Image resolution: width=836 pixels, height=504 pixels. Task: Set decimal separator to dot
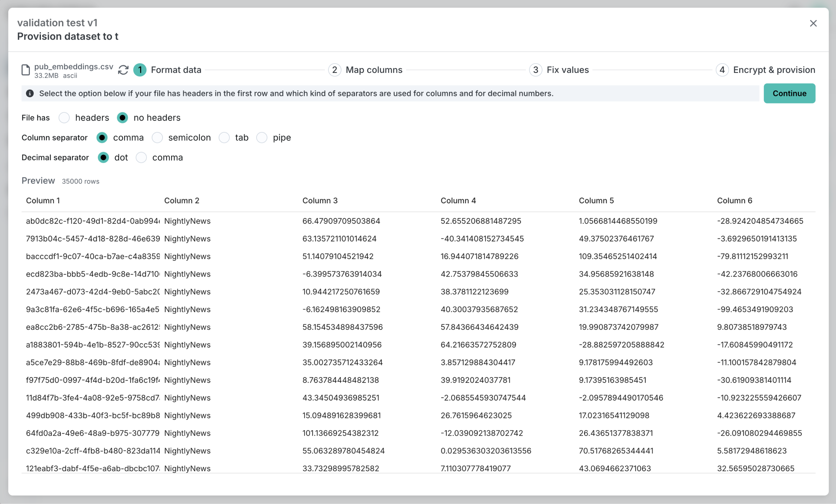click(x=103, y=157)
